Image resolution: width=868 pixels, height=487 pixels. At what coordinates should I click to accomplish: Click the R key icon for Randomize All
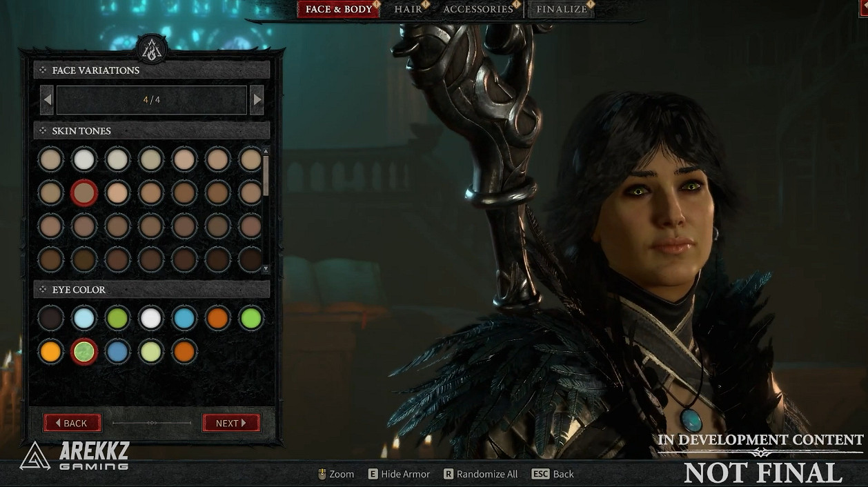(448, 474)
